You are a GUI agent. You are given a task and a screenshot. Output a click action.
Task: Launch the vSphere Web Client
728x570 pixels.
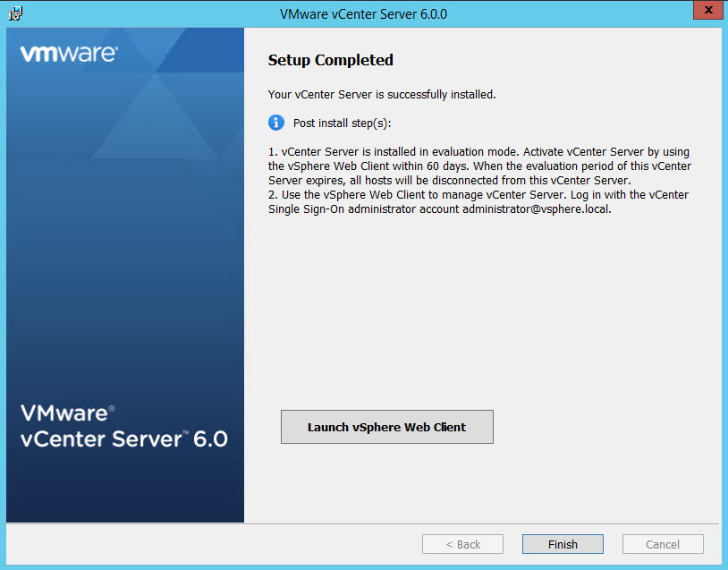pos(386,427)
